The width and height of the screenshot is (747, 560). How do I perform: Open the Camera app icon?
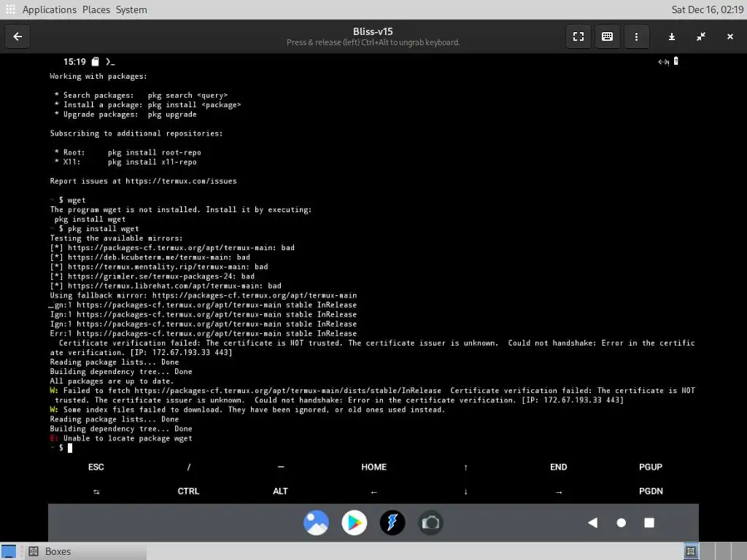pos(430,523)
